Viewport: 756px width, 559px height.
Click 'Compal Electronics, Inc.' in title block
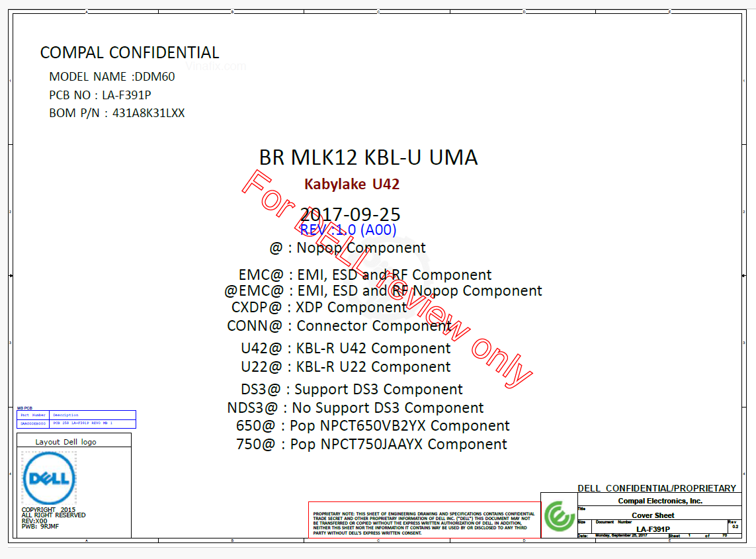660,501
